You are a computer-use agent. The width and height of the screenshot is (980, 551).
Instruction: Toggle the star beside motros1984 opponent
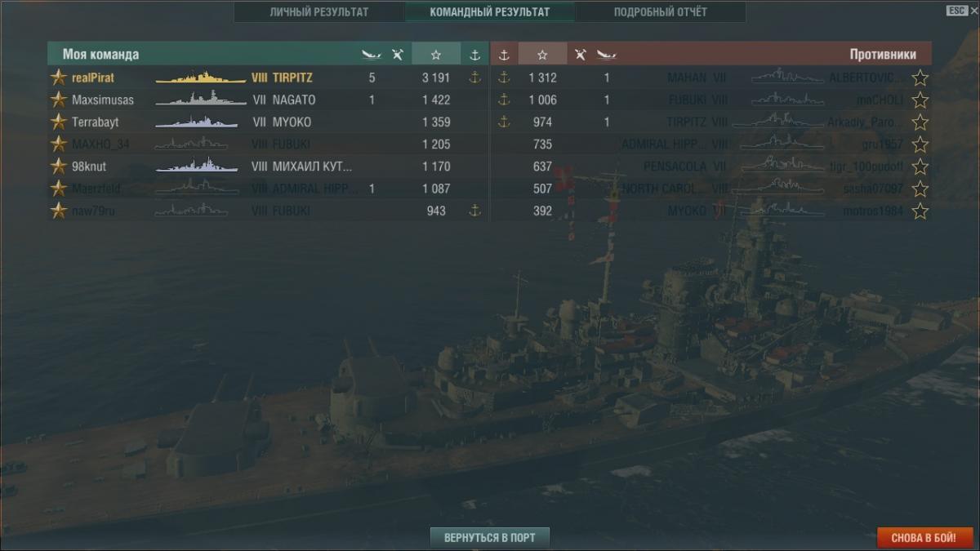920,211
